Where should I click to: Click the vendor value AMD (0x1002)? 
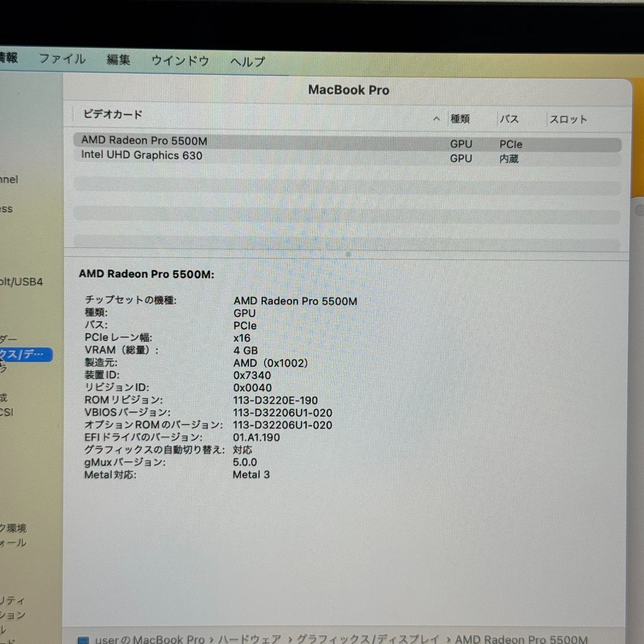271,363
